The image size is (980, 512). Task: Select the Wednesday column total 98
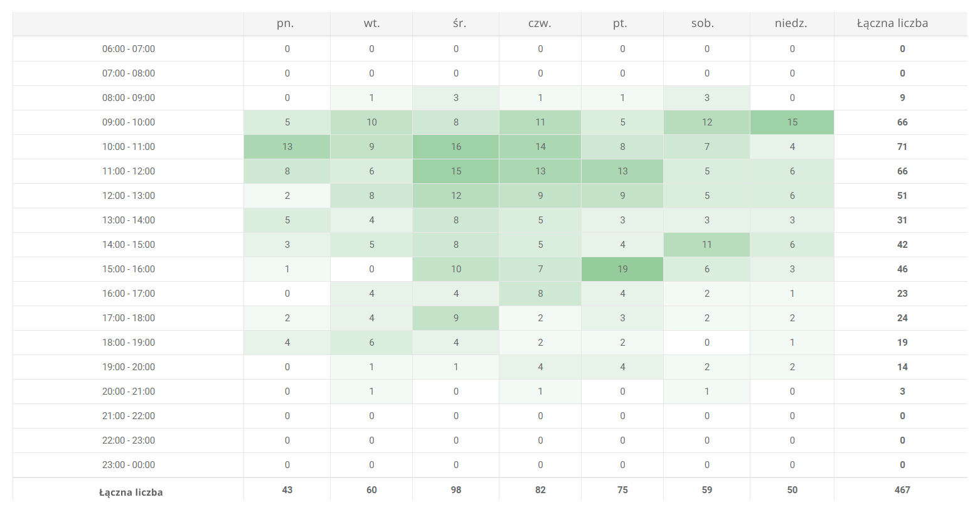(x=456, y=490)
